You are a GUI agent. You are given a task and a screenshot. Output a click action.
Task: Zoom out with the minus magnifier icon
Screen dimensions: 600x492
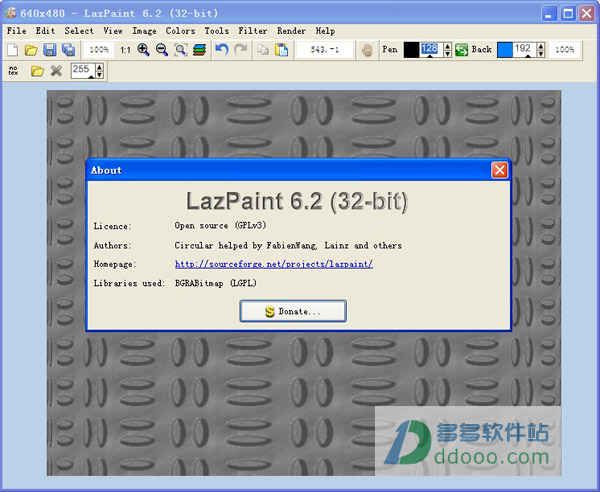[162, 50]
